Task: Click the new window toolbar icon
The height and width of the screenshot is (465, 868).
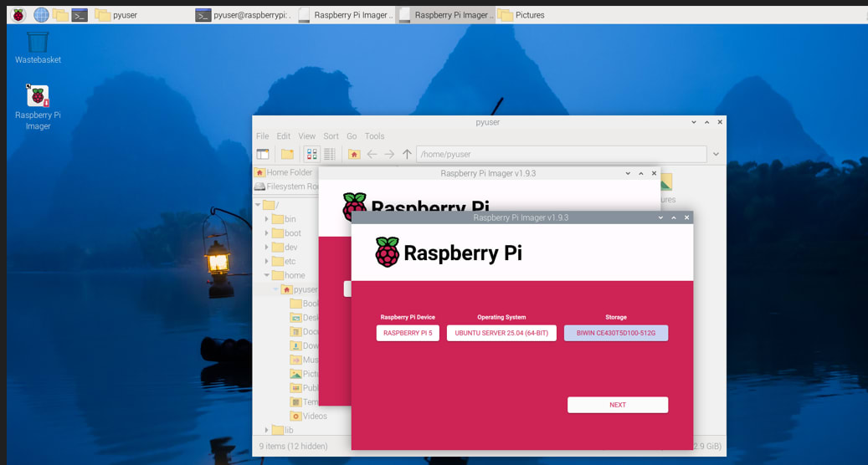Action: coord(263,154)
